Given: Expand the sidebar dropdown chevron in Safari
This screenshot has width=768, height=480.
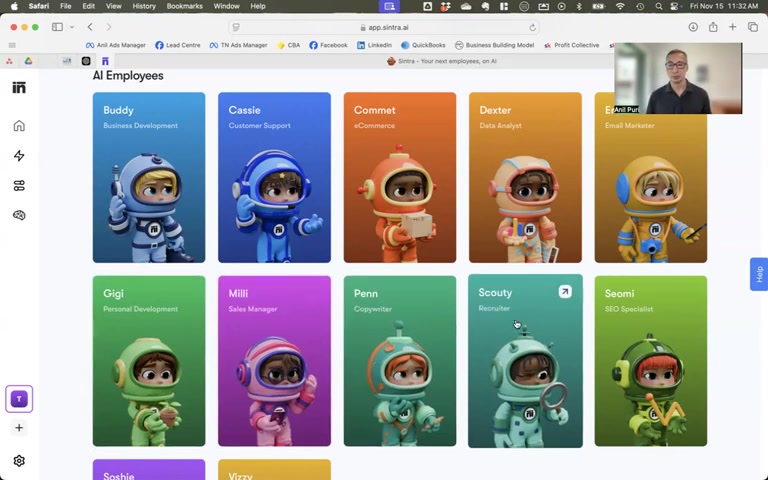Looking at the screenshot, I should 72,27.
